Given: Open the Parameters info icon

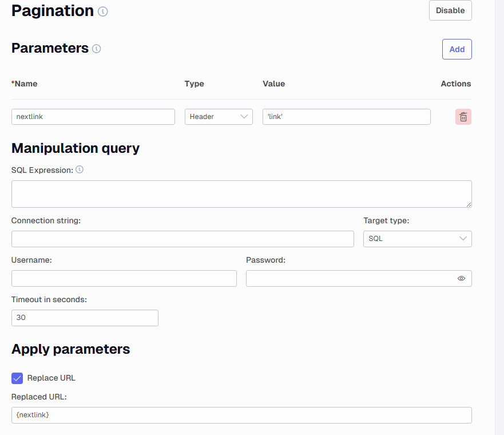Looking at the screenshot, I should click(97, 49).
